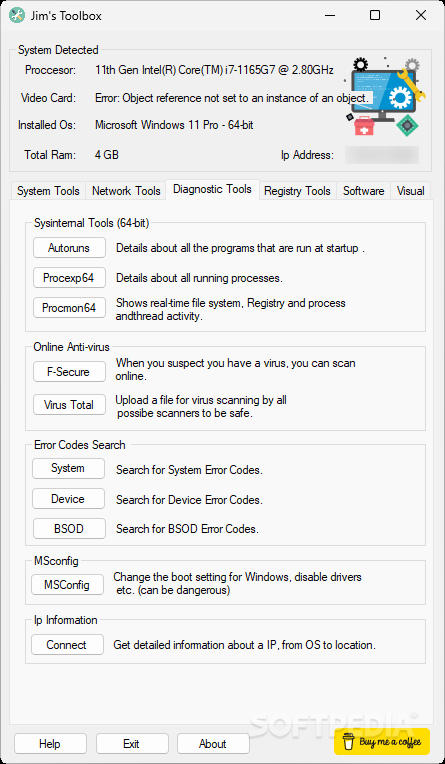Image resolution: width=445 pixels, height=764 pixels.
Task: Click the MSconfig group label
Action: point(56,561)
